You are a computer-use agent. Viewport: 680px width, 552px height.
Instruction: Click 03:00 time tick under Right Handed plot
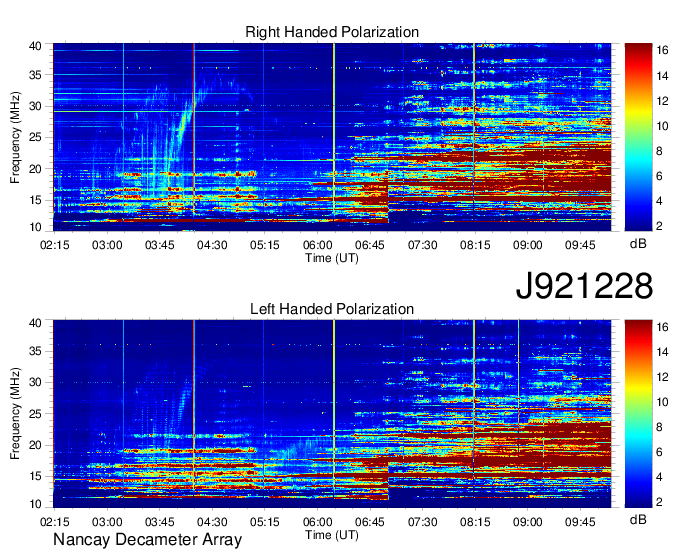point(107,245)
